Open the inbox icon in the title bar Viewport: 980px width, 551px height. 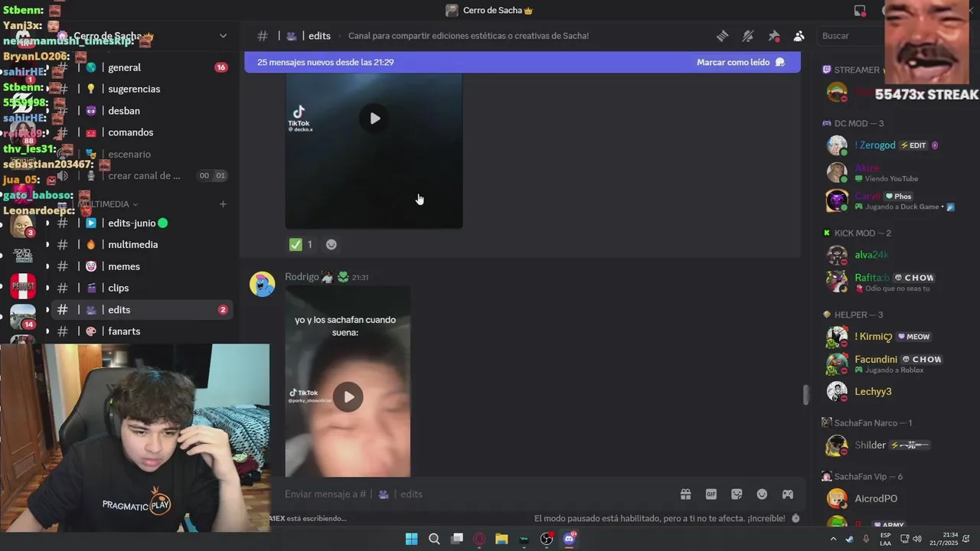860,11
